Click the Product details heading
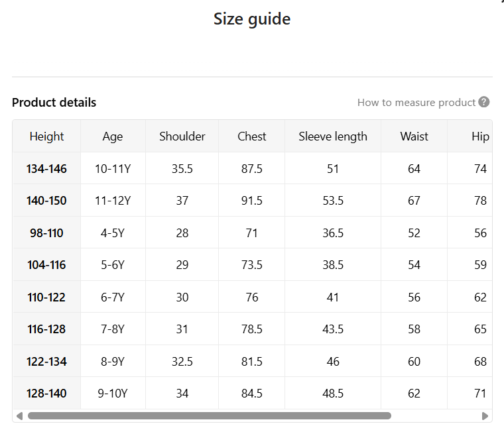The height and width of the screenshot is (426, 504). 54,103
